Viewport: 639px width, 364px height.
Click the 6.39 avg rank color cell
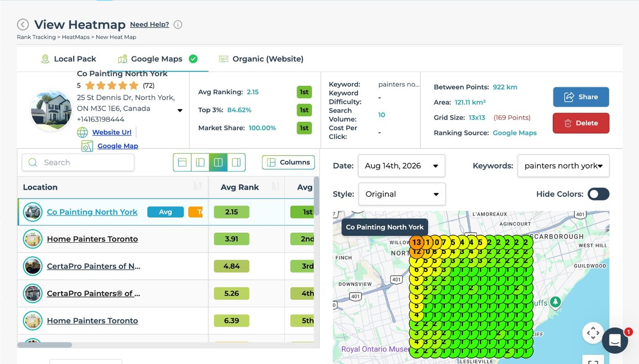(231, 321)
